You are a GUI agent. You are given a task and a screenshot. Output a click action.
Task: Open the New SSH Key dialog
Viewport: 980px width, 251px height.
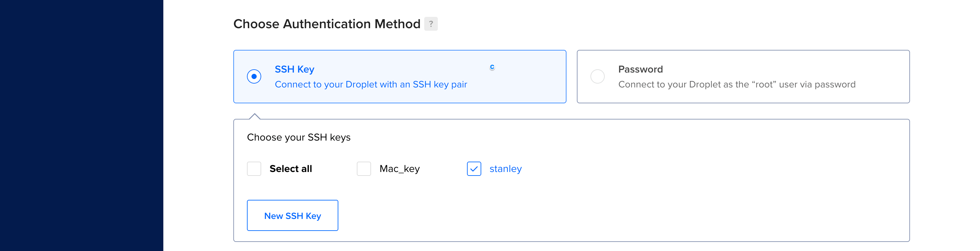click(293, 215)
